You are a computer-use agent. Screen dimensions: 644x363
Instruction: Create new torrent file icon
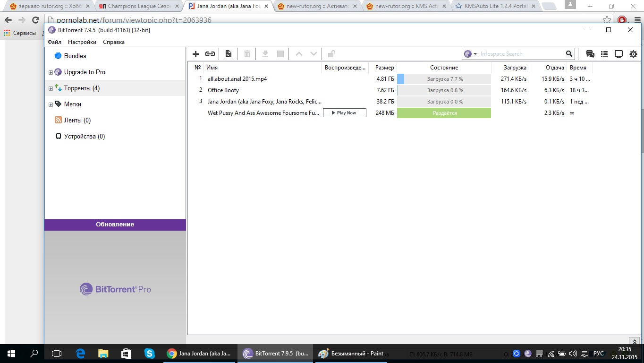pyautogui.click(x=229, y=54)
